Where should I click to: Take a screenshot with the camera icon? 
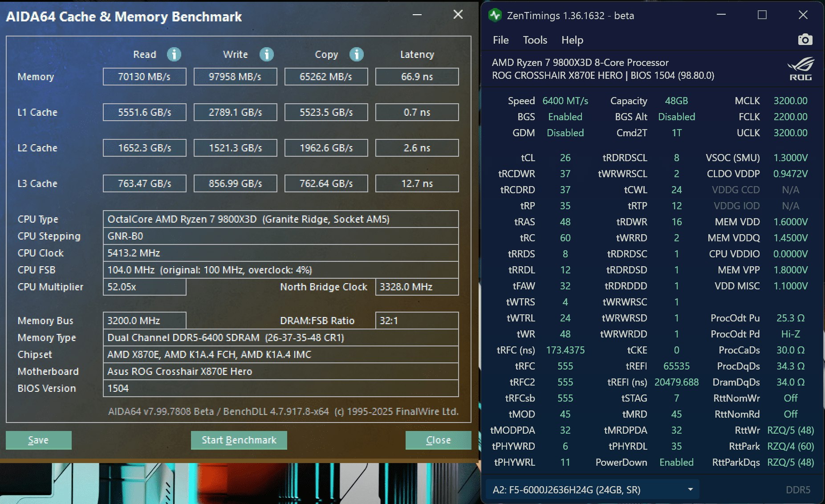tap(805, 40)
